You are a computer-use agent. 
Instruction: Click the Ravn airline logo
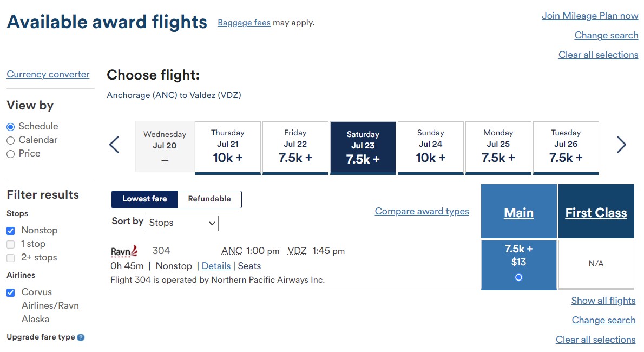click(x=125, y=251)
